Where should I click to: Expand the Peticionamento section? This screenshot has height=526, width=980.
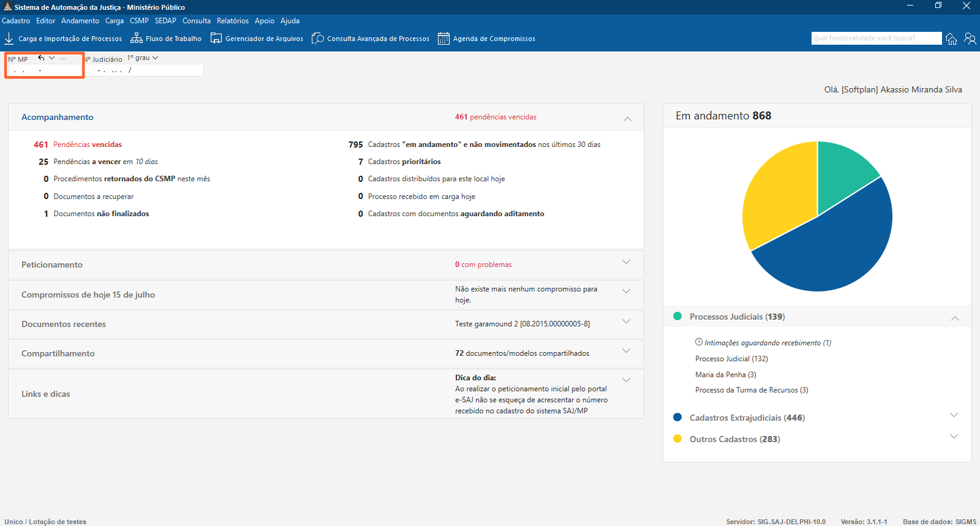626,262
